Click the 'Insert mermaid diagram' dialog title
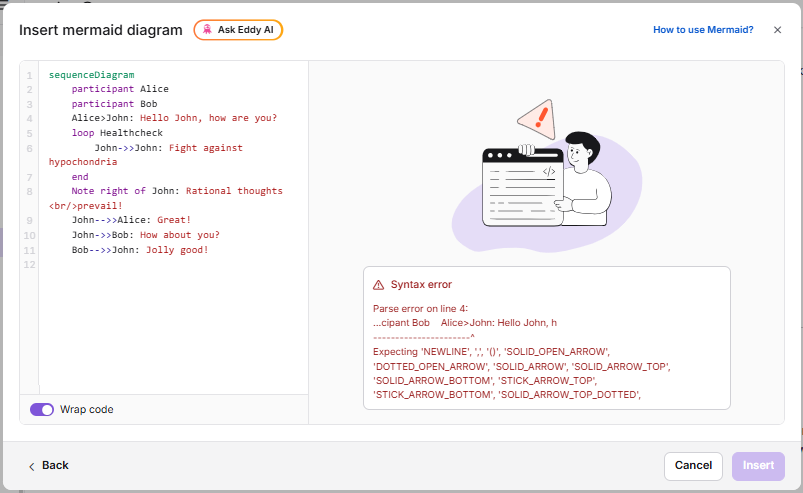803x493 pixels. pyautogui.click(x=100, y=30)
